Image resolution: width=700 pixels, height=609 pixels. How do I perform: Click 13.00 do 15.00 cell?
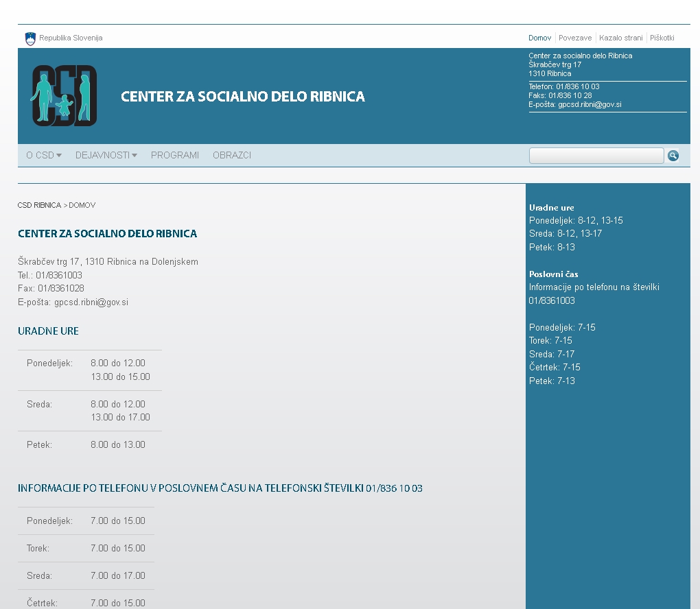coord(120,377)
